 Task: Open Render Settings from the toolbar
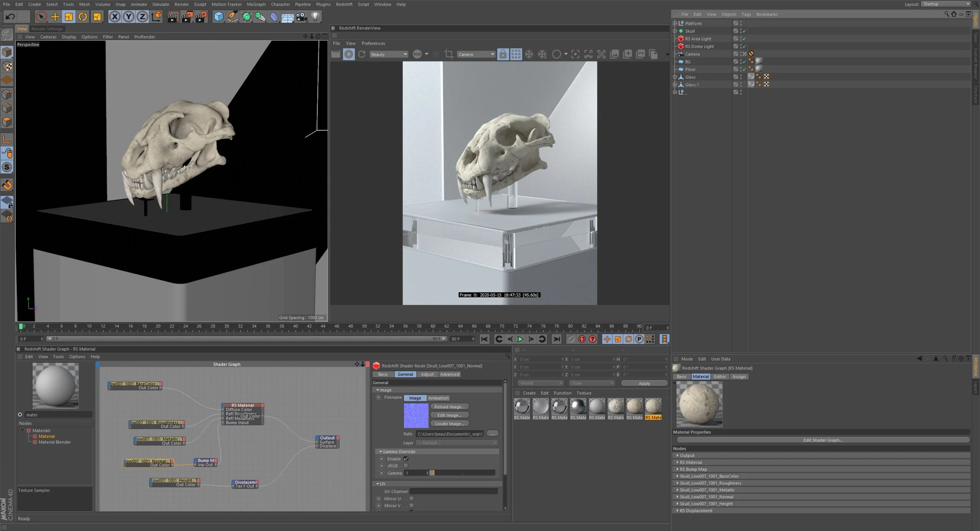[x=201, y=17]
